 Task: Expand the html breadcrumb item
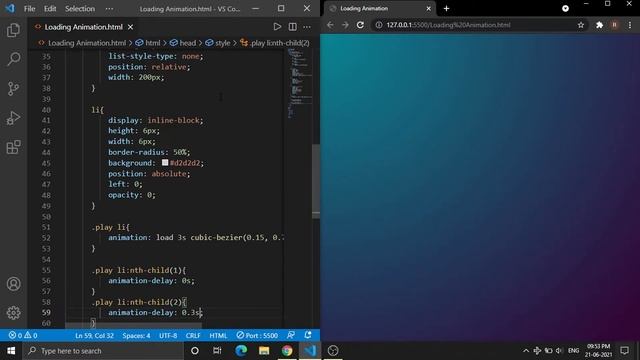click(153, 43)
